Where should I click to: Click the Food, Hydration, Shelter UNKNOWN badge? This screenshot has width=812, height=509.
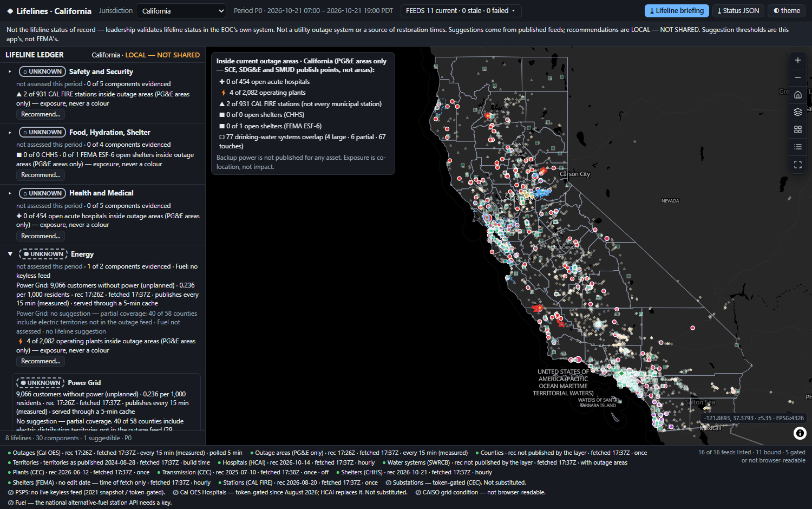[x=42, y=132]
